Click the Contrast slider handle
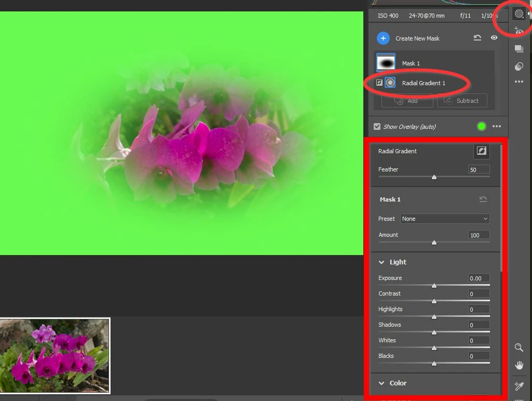 [434, 301]
